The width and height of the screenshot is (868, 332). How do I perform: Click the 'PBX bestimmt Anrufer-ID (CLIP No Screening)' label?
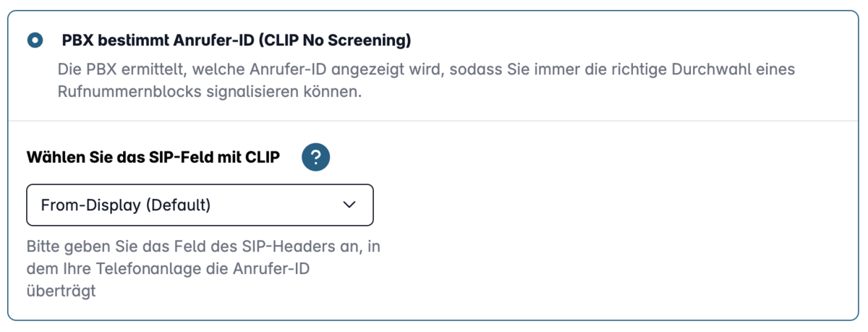coord(237,41)
